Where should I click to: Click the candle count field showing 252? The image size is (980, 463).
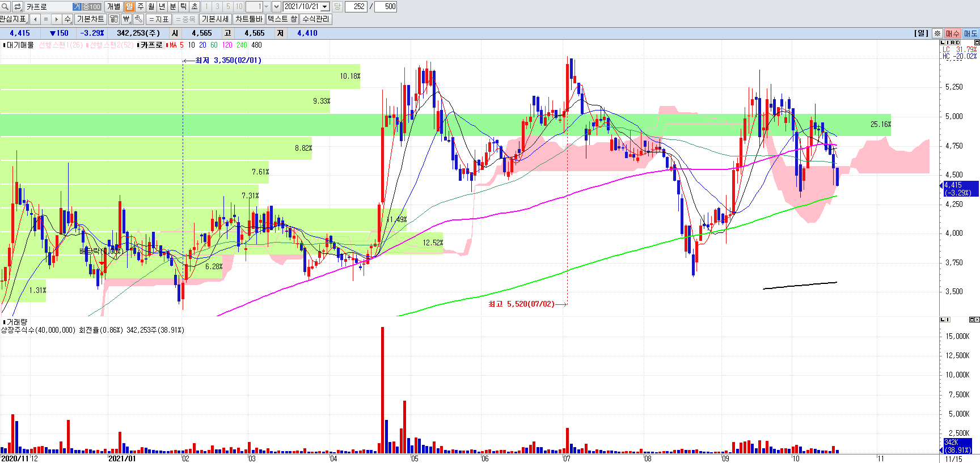click(x=357, y=7)
